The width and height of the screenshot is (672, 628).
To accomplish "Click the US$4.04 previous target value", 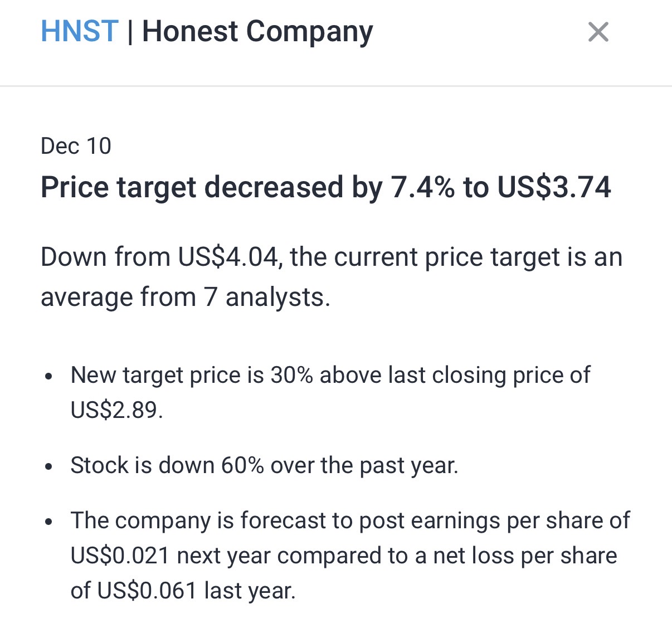I will click(227, 257).
